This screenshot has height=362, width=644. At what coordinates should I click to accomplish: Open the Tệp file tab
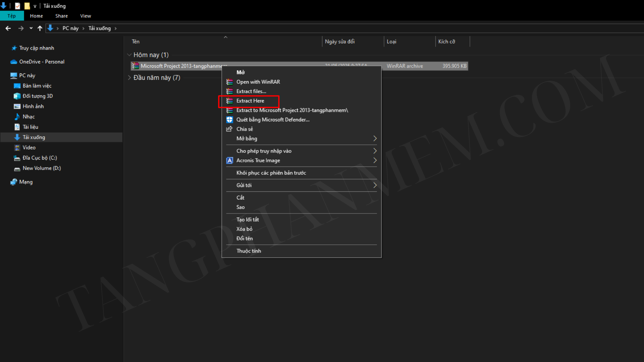click(x=12, y=16)
